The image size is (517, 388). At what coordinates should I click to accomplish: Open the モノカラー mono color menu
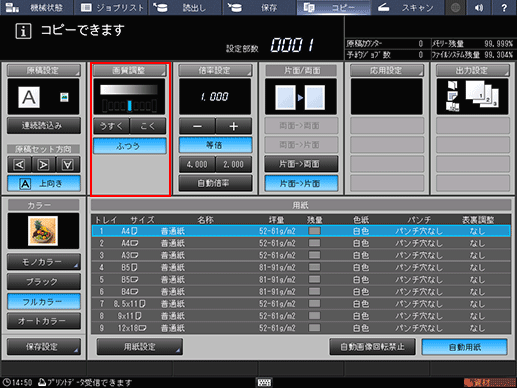(44, 262)
